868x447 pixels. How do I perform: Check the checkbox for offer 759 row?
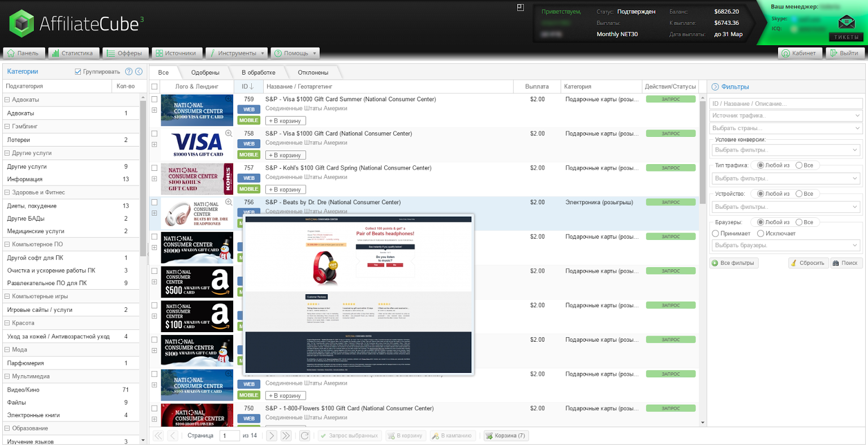pos(154,99)
